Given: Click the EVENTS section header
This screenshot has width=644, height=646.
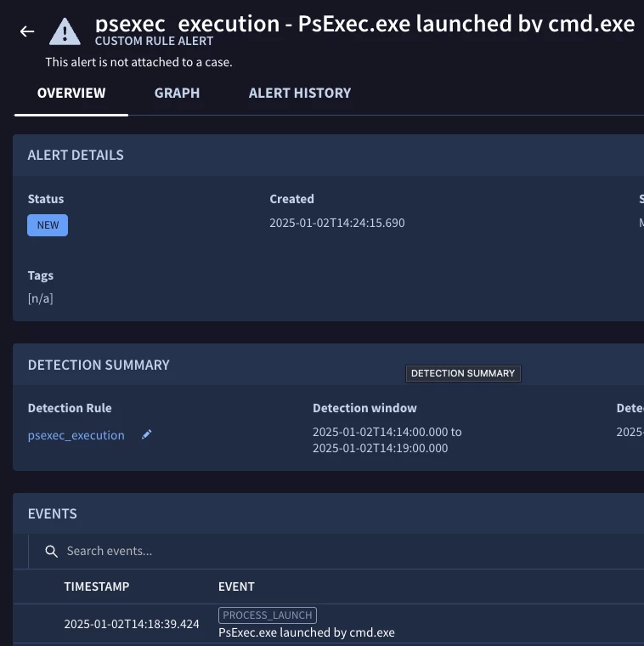Looking at the screenshot, I should [x=53, y=513].
